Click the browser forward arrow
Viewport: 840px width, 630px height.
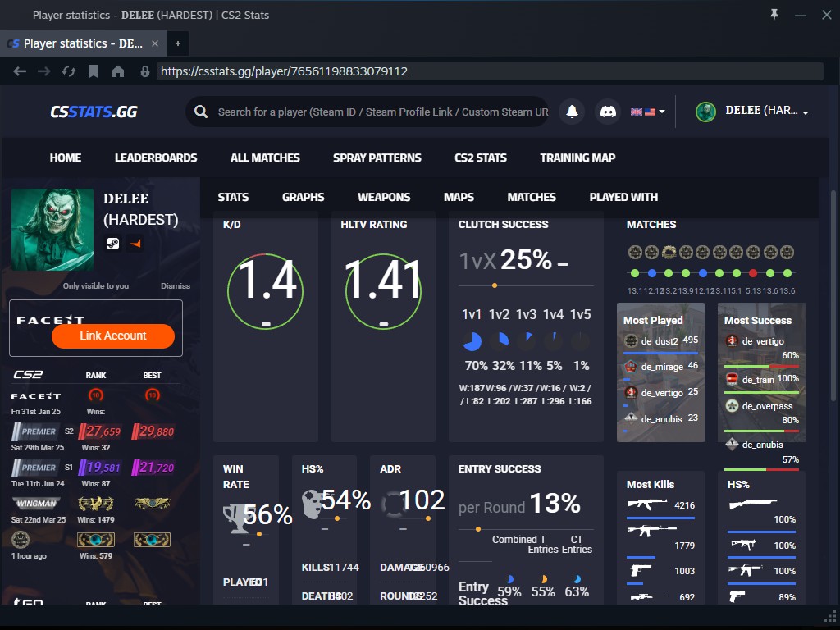[44, 71]
